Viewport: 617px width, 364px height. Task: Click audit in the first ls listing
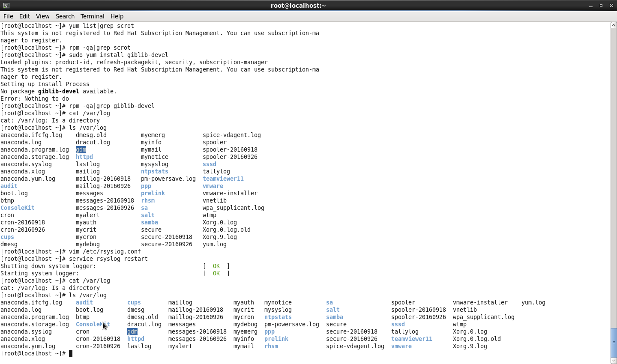click(x=9, y=186)
